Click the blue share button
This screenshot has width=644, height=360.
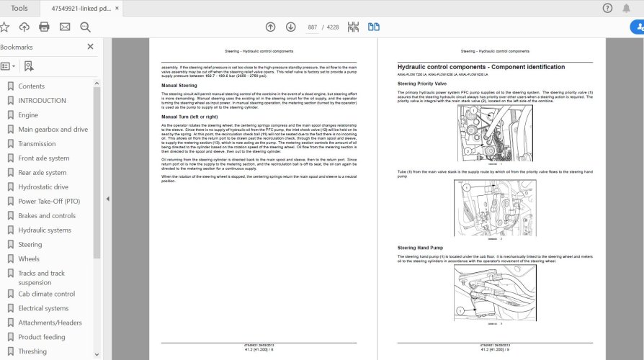point(638,27)
